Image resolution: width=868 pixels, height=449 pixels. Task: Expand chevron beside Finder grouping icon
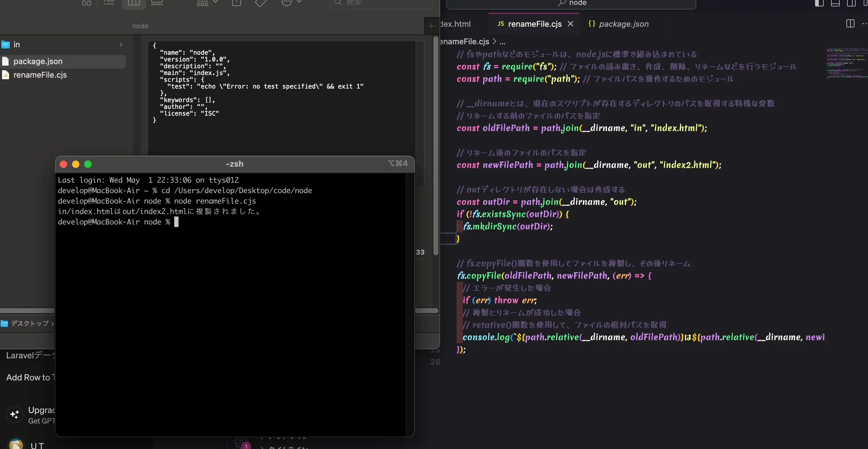coord(216,2)
